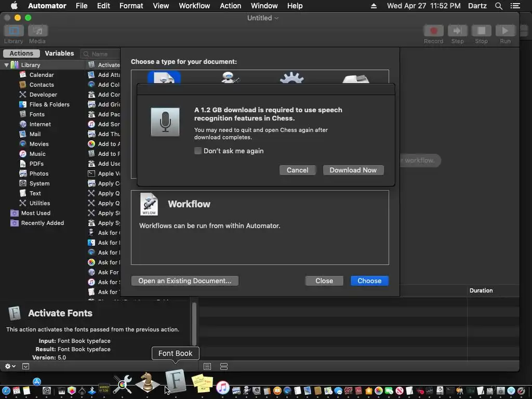Open Photos app from the Dock

pyautogui.click(x=379, y=391)
